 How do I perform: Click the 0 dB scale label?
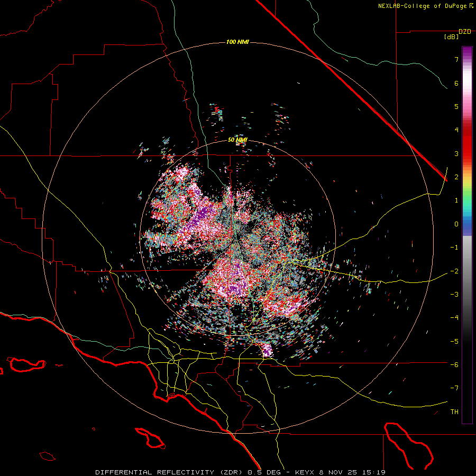(456, 224)
